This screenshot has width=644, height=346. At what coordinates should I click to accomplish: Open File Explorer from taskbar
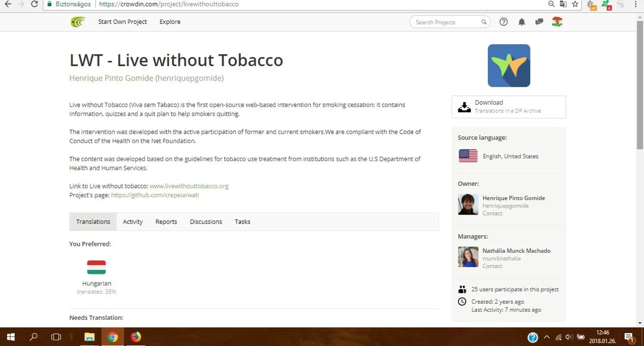(89, 337)
